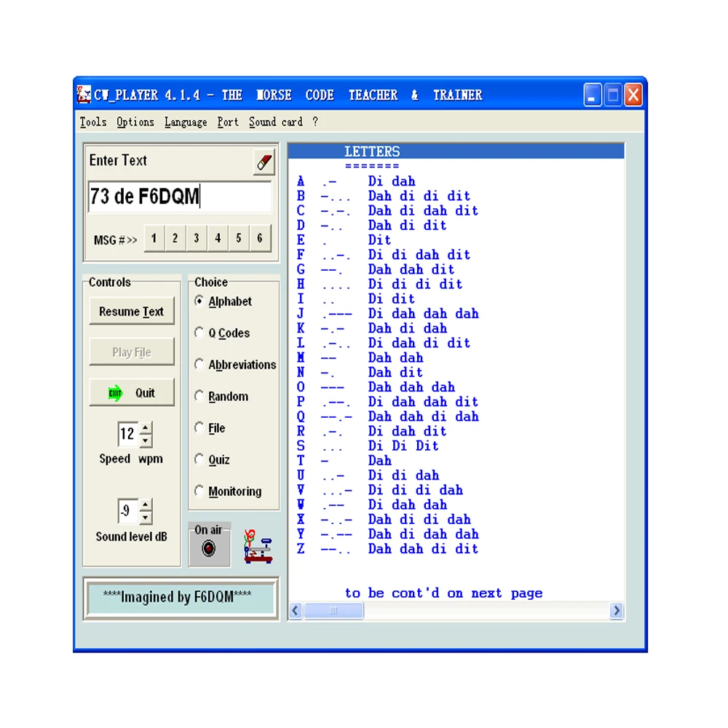Click the right scroll arrow of the letters pane
The width and height of the screenshot is (728, 728).
click(x=617, y=611)
